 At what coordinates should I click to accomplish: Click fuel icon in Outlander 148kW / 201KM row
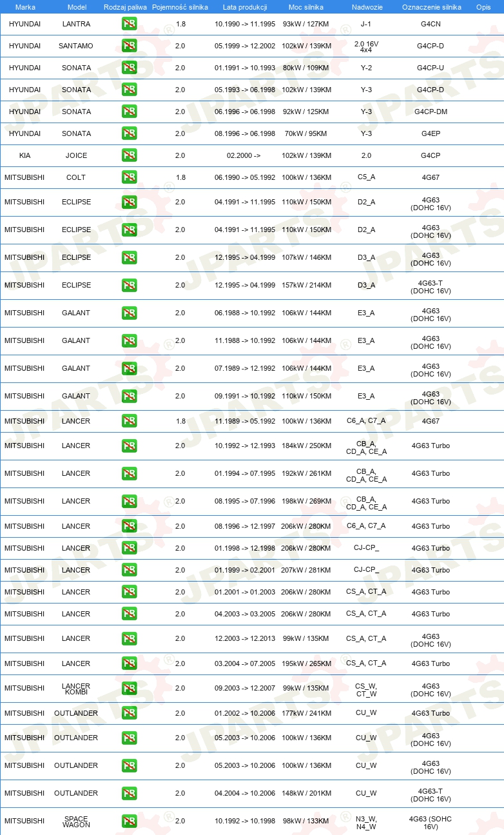(x=129, y=793)
